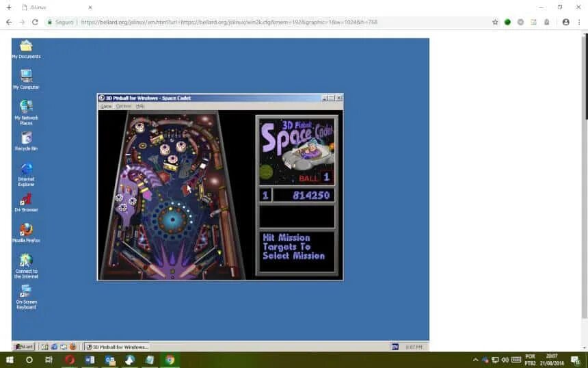Open the Opera browser taskbar icon
The width and height of the screenshot is (588, 368).
[x=69, y=360]
